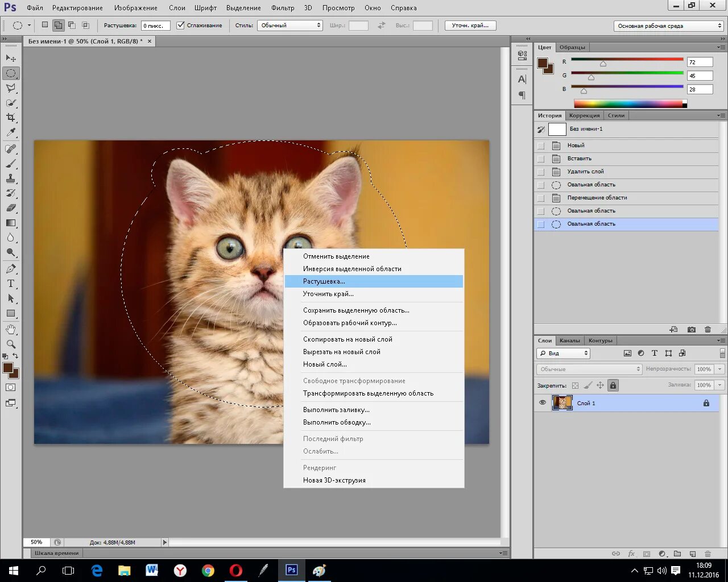Select the Lasso tool
The width and height of the screenshot is (728, 582).
point(11,88)
